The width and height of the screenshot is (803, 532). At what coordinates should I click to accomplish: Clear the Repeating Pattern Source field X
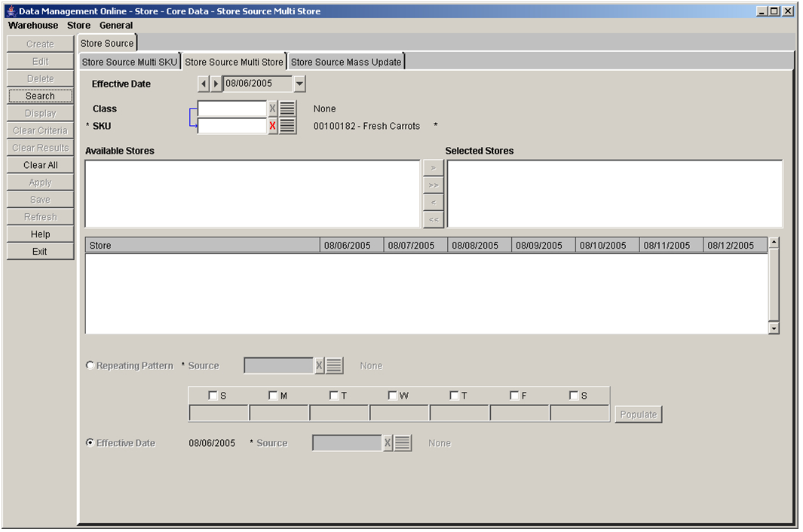[x=319, y=365]
